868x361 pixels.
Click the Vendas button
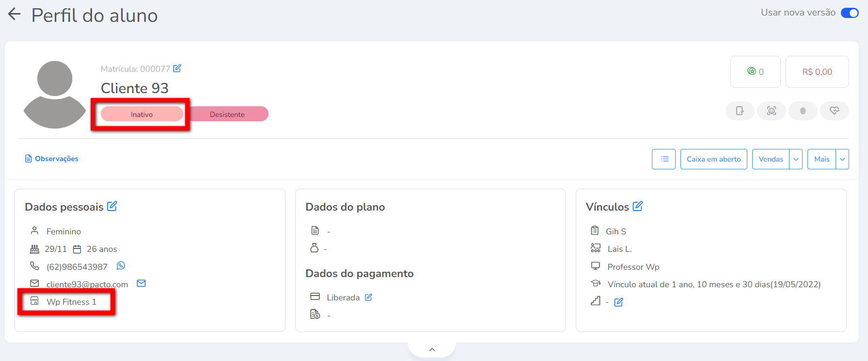coord(771,159)
